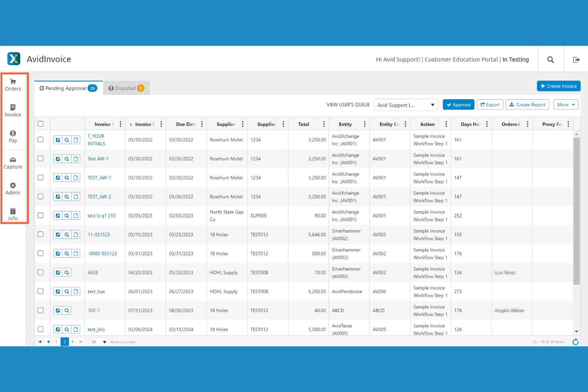This screenshot has height=392, width=588.
Task: Open the Capture module
Action: pyautogui.click(x=13, y=162)
